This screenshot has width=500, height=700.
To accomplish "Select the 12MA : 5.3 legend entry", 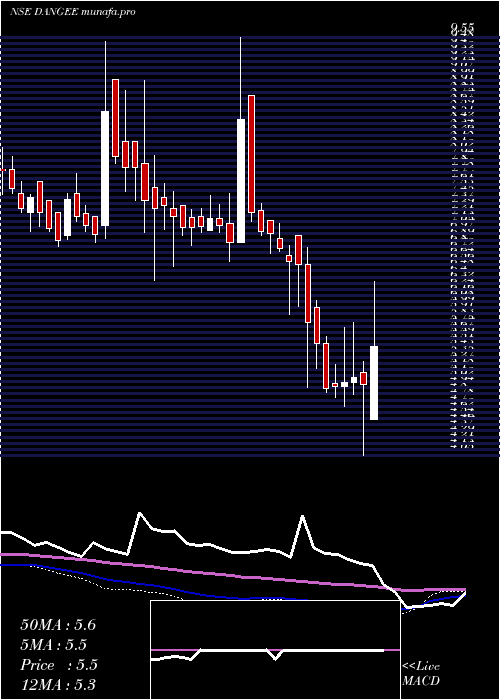I will 58,685.
